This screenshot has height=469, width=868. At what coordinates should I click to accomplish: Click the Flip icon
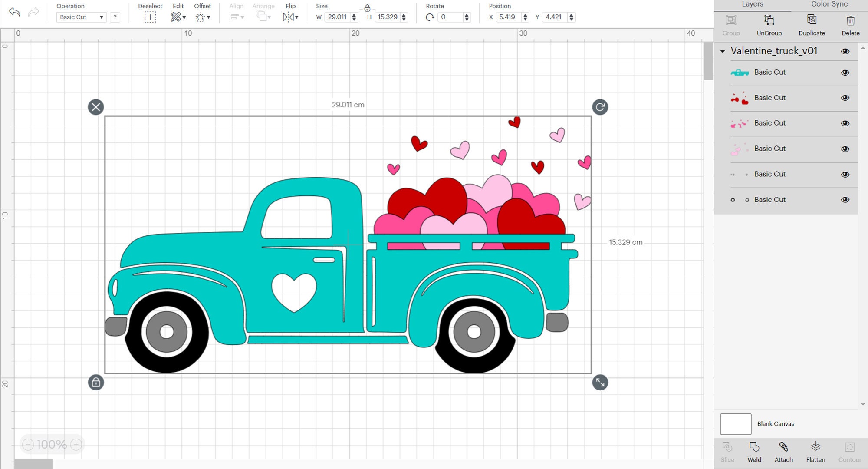[289, 17]
